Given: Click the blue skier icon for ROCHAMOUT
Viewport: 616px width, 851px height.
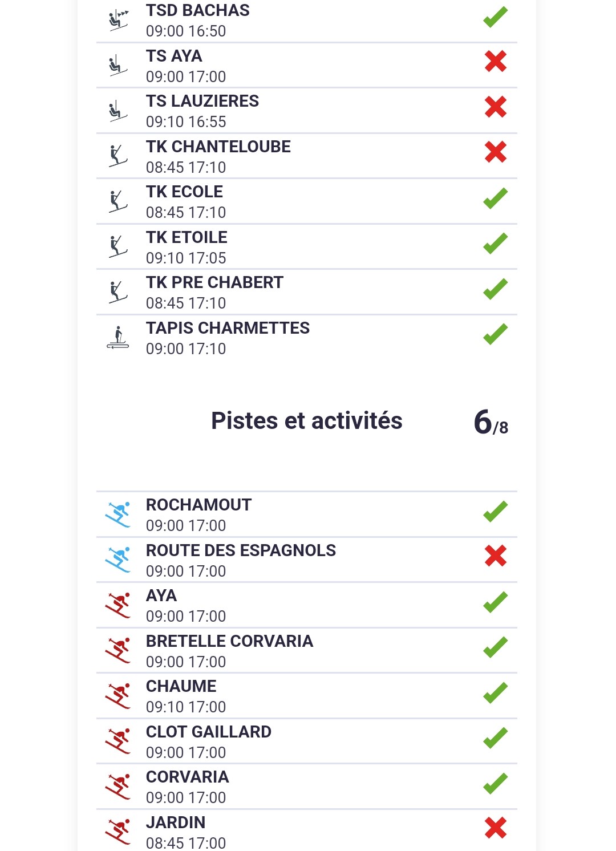Looking at the screenshot, I should 118,514.
